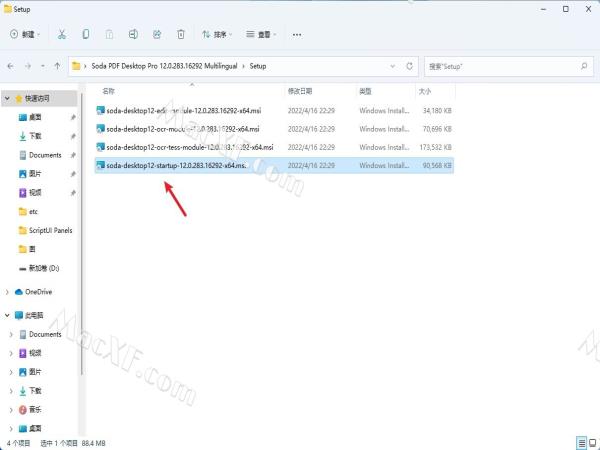Switch to details list view in status bar

(x=580, y=442)
